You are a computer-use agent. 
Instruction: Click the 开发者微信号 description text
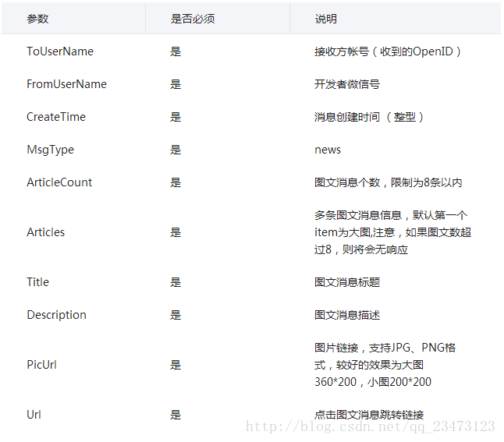[x=347, y=84]
